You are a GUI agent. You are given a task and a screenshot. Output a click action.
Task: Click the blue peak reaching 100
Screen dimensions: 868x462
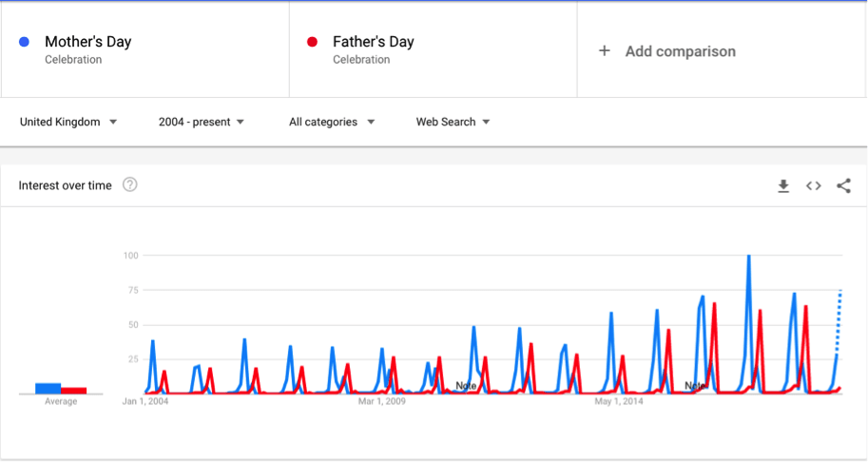point(748,257)
